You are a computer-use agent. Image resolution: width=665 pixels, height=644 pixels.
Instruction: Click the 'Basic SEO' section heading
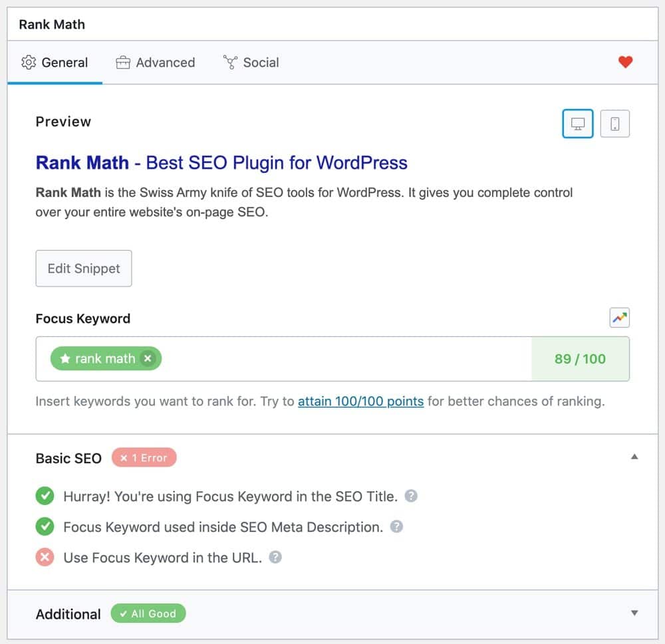(68, 459)
